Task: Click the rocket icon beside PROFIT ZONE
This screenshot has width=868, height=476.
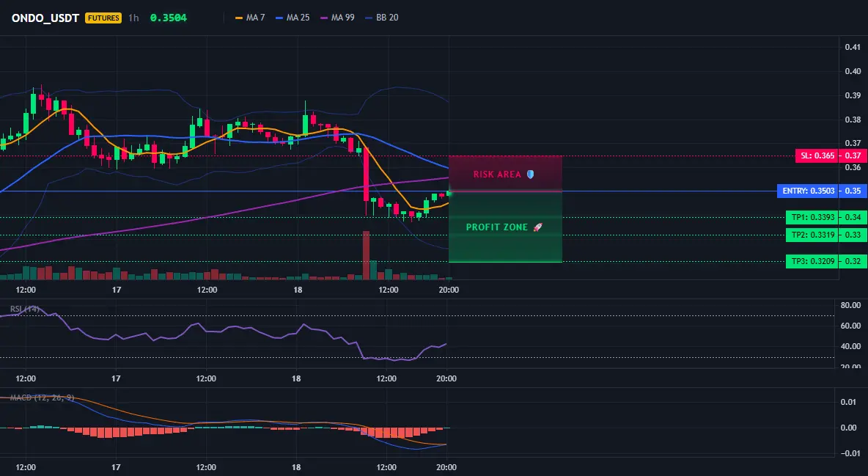Action: click(x=537, y=227)
